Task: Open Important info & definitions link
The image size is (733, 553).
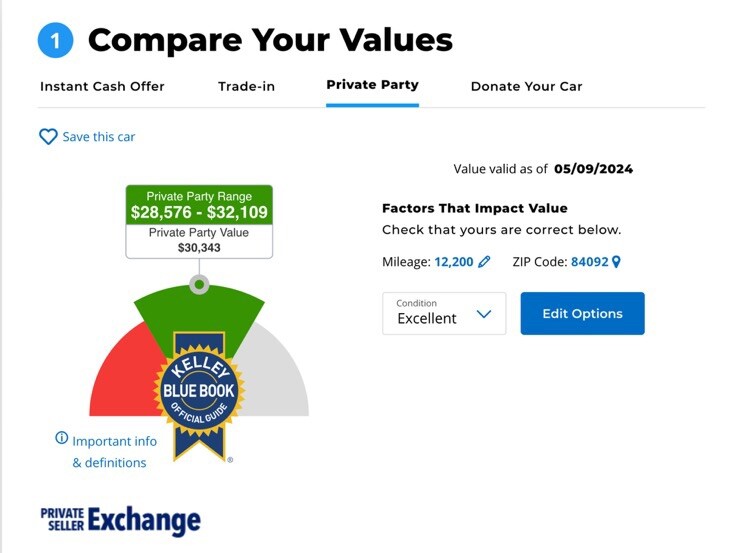Action: (x=110, y=451)
